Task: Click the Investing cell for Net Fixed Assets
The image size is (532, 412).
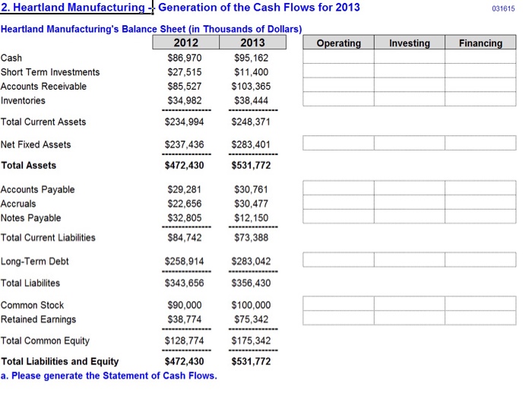Action: 409,144
